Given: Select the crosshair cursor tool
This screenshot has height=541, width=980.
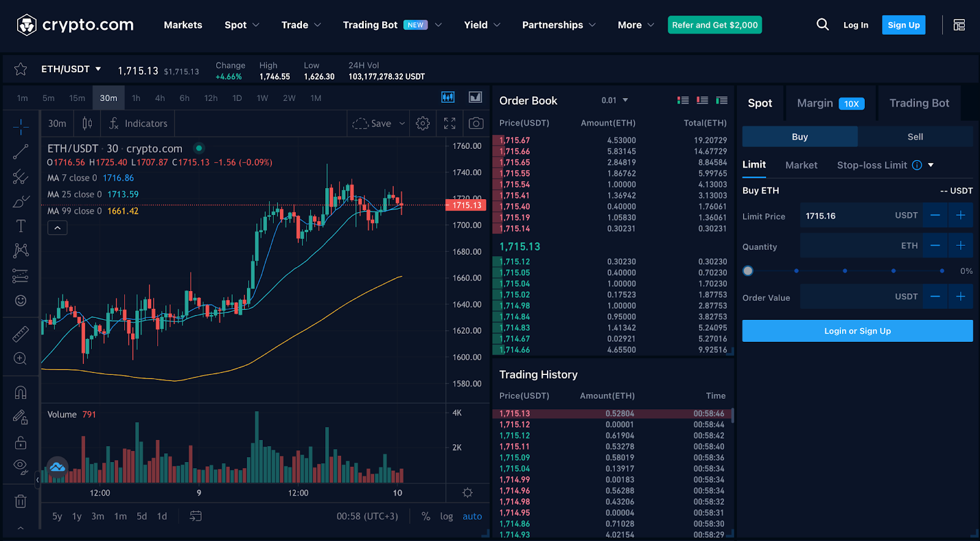Looking at the screenshot, I should click(20, 127).
